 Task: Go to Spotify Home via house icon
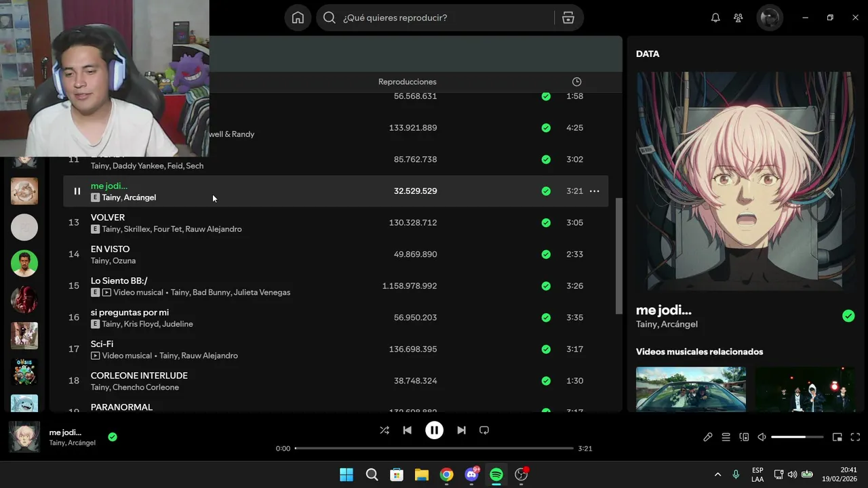tap(298, 18)
